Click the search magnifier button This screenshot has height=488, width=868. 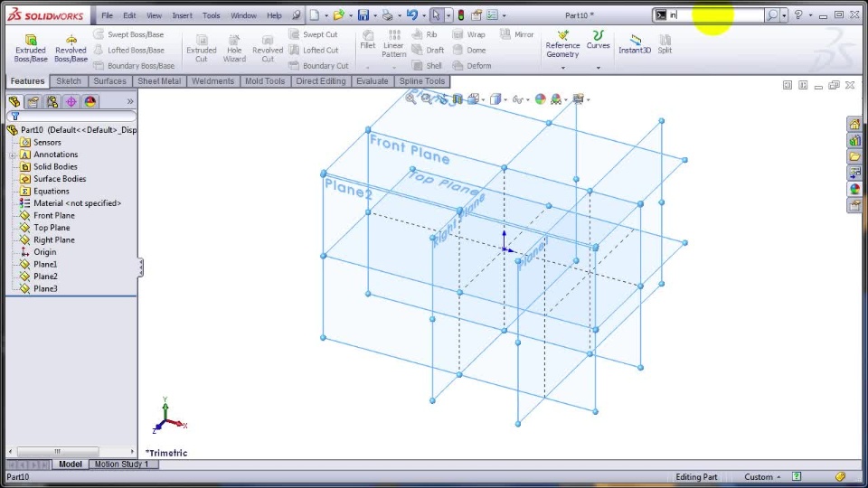(771, 15)
